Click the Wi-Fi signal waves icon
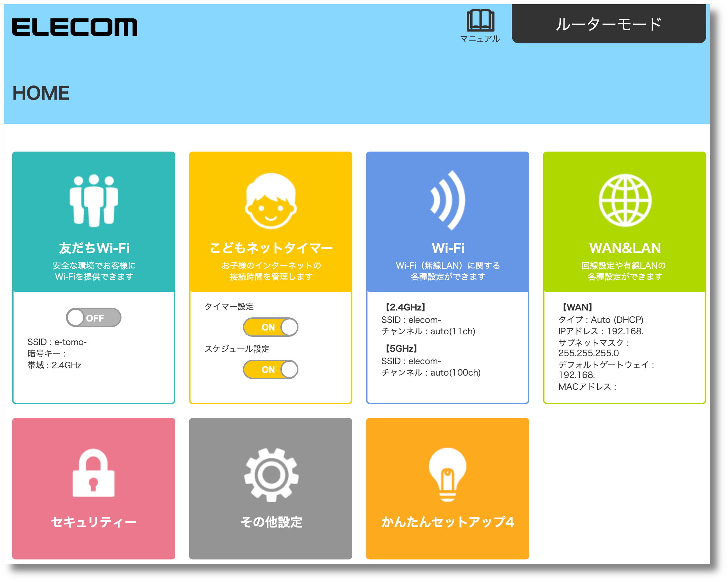Viewport: 728px width, 582px height. click(448, 200)
